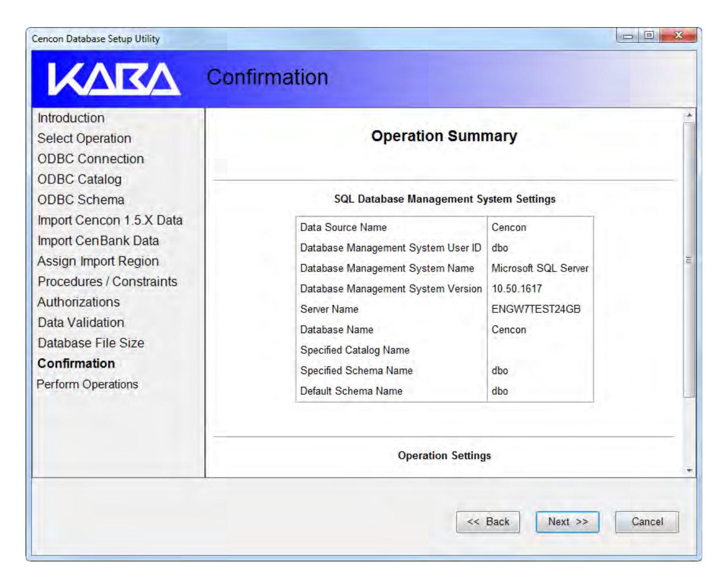724x588 pixels.
Task: Click the Specified Catalog Name label
Action: [355, 350]
